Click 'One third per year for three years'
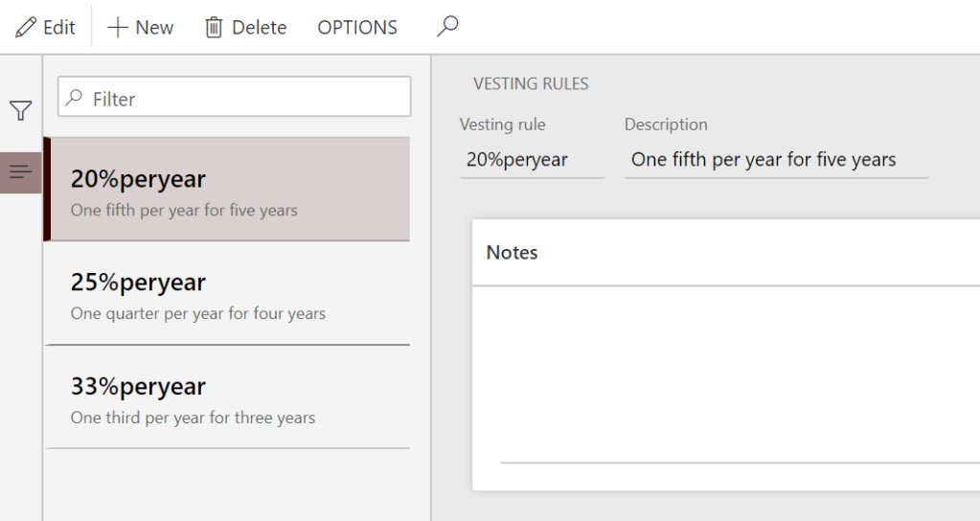The height and width of the screenshot is (521, 980). tap(194, 418)
